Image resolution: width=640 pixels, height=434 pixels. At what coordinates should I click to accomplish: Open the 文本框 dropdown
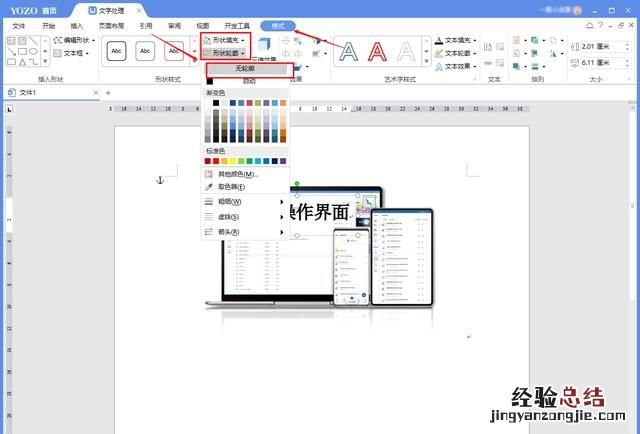pyautogui.click(x=71, y=53)
